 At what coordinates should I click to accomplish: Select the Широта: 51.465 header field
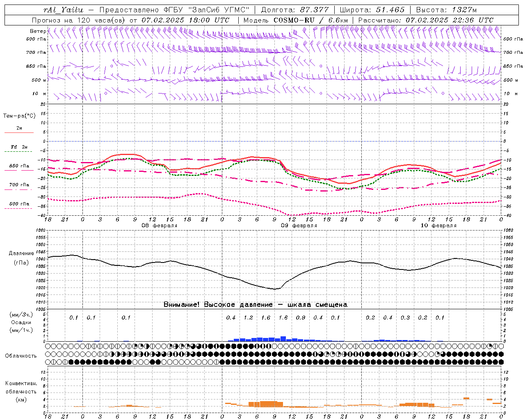point(372,10)
